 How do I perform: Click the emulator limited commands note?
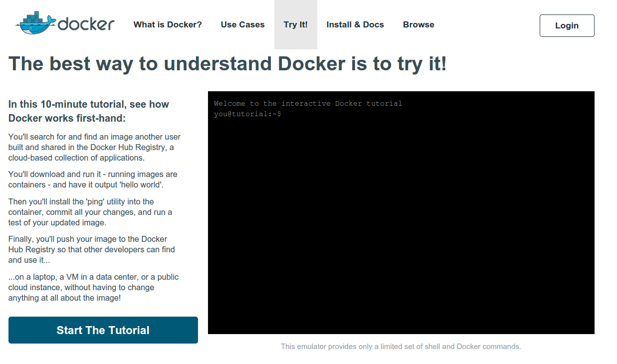(401, 346)
